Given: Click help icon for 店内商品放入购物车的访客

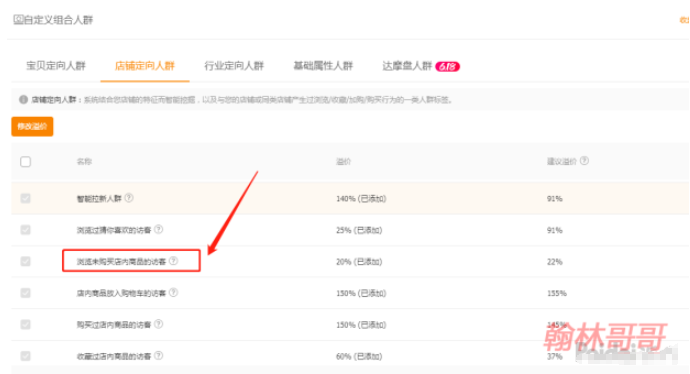Looking at the screenshot, I should (173, 292).
